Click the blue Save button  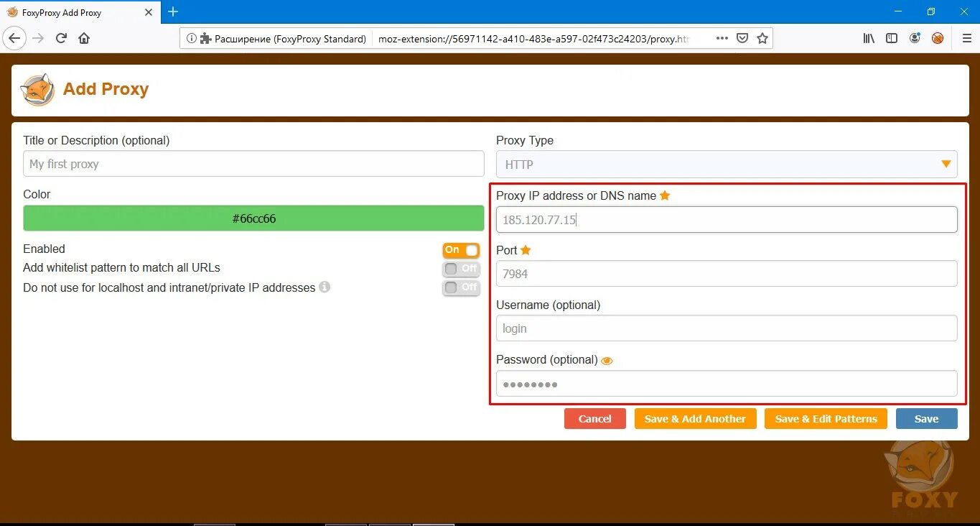[927, 419]
